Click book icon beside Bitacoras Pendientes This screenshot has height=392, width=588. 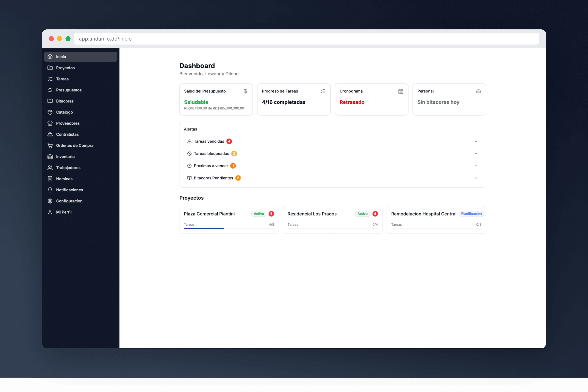(x=189, y=178)
